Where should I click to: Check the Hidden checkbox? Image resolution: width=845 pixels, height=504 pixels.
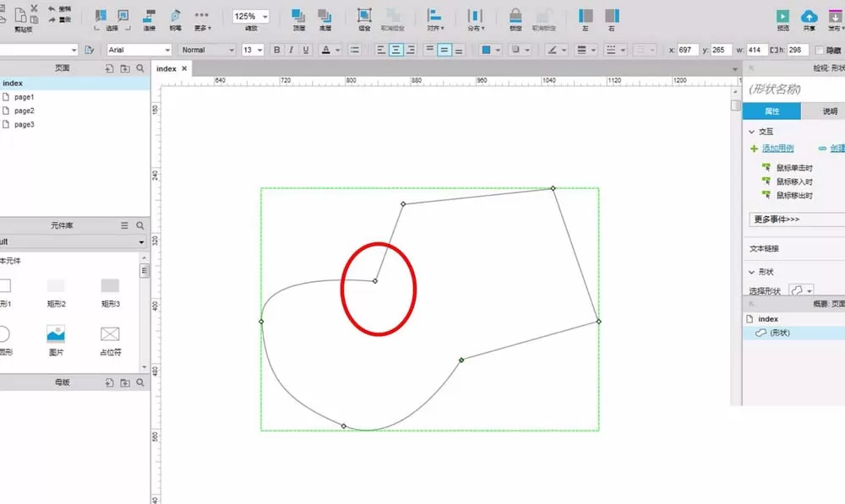(x=820, y=50)
